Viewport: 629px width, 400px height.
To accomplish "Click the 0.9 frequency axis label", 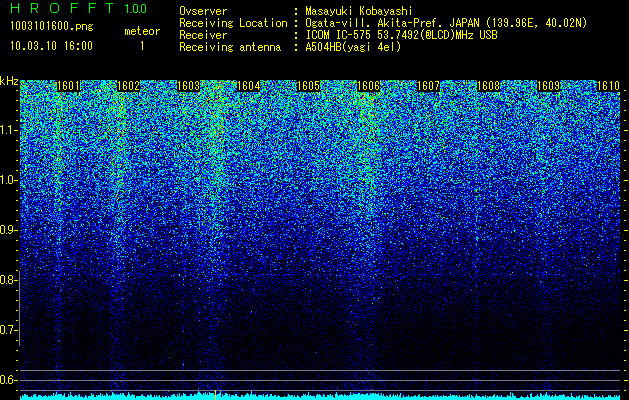I will [x=7, y=230].
